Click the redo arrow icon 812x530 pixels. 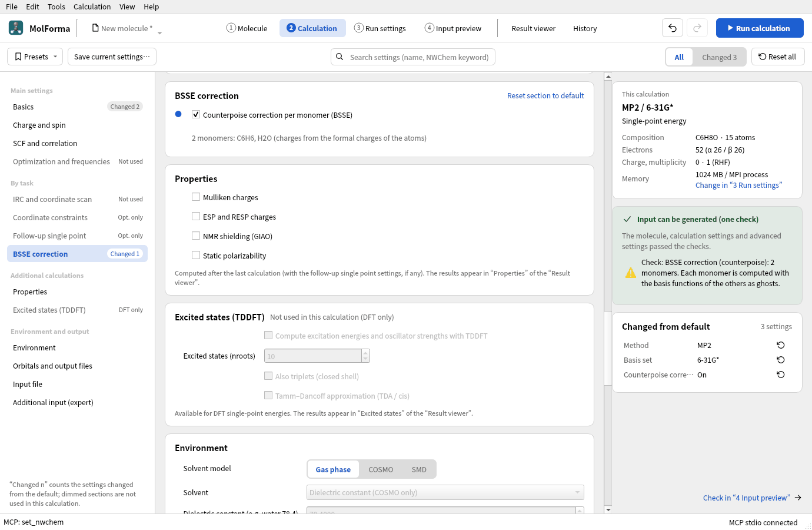point(697,28)
